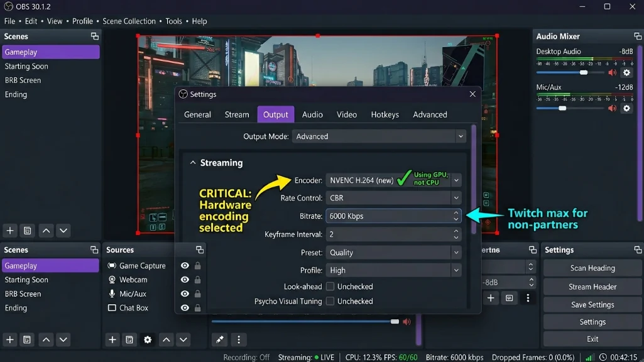This screenshot has width=644, height=362.
Task: Collapse the Streaming section
Action: [193, 163]
